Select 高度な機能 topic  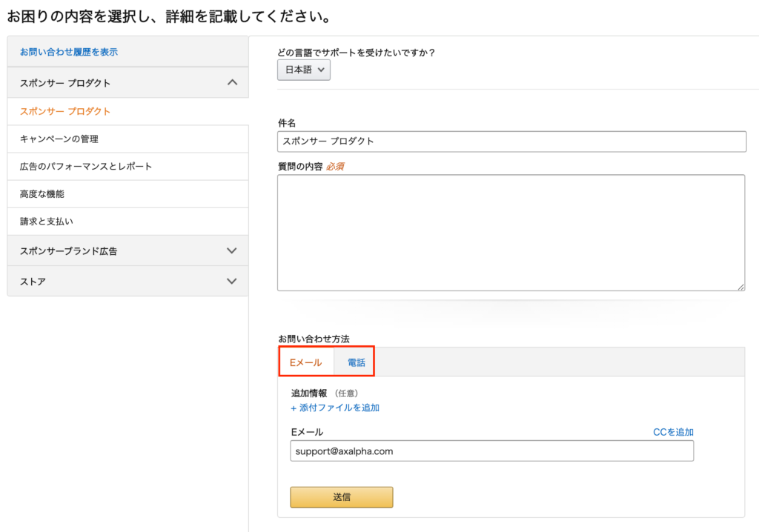tap(127, 194)
